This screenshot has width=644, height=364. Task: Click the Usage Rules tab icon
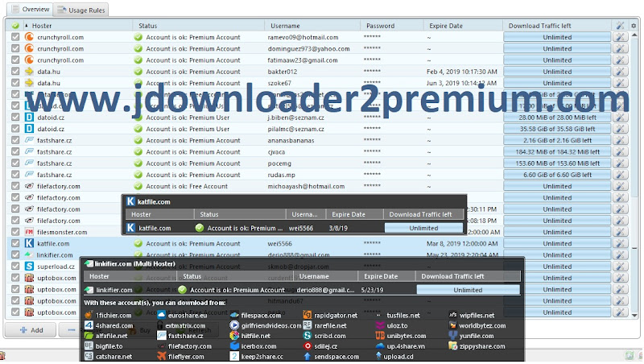coord(62,10)
